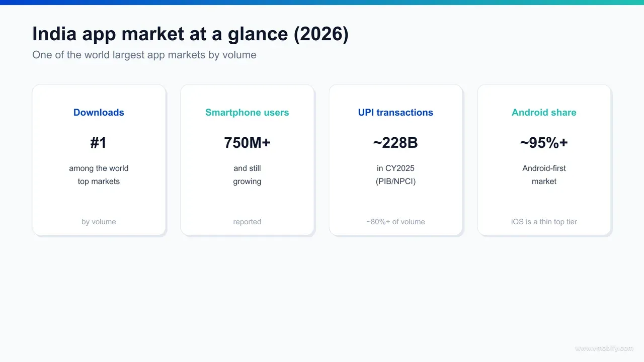Select the '750M+' figure
Image resolution: width=644 pixels, height=362 pixels.
tap(247, 143)
